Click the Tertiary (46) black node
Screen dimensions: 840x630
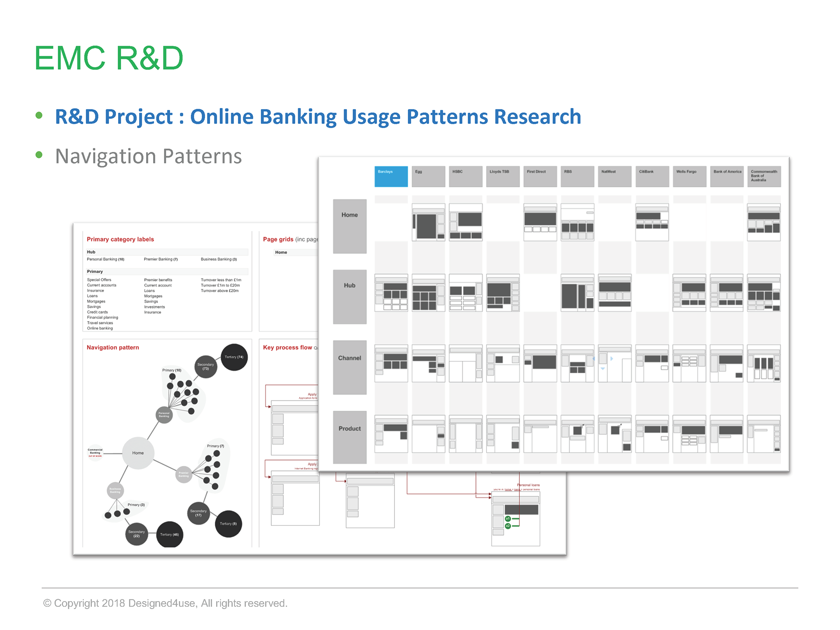(169, 534)
